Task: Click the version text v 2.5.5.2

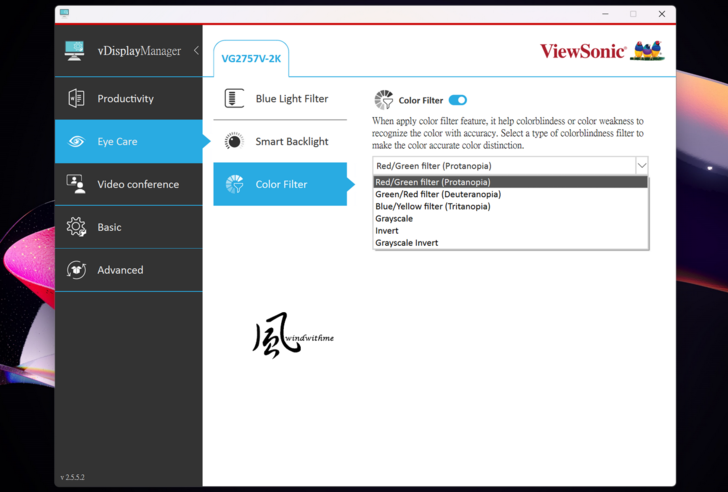Action: [72, 477]
